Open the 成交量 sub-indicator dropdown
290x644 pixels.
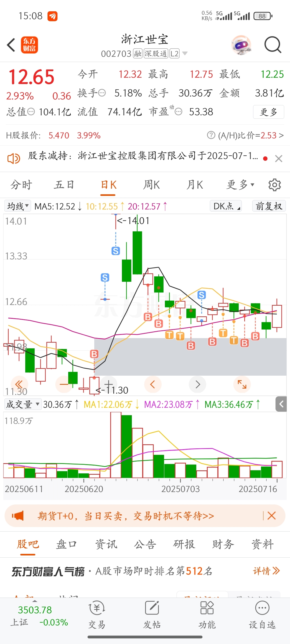tap(23, 404)
